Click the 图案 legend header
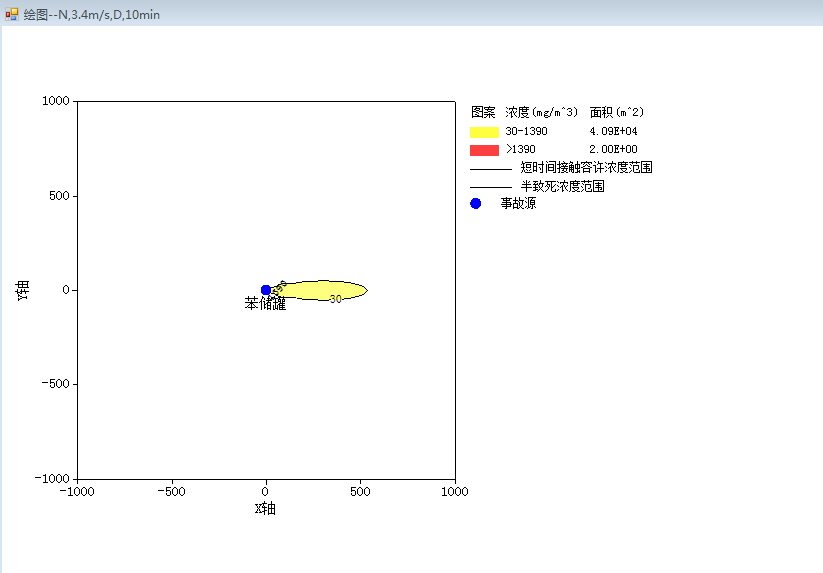 (483, 112)
